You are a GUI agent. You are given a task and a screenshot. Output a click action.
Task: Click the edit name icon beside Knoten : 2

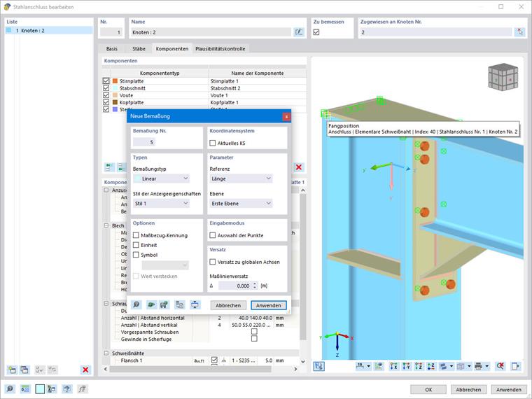tap(299, 32)
